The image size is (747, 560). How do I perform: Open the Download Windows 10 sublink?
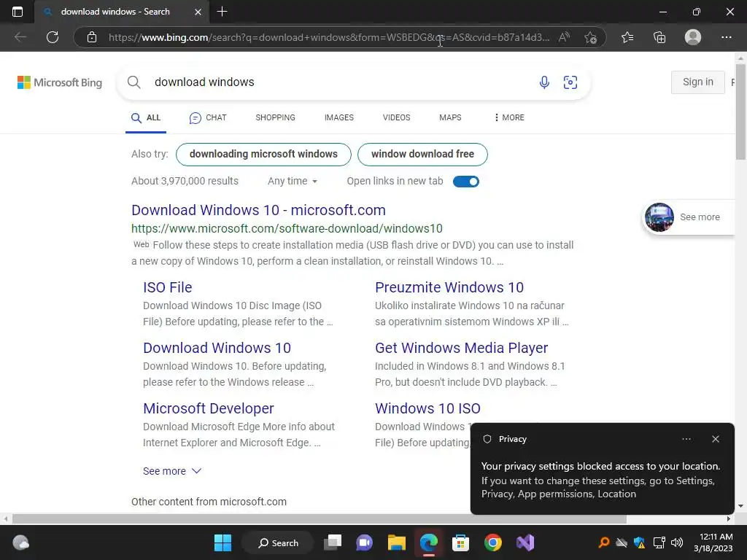[x=217, y=348]
